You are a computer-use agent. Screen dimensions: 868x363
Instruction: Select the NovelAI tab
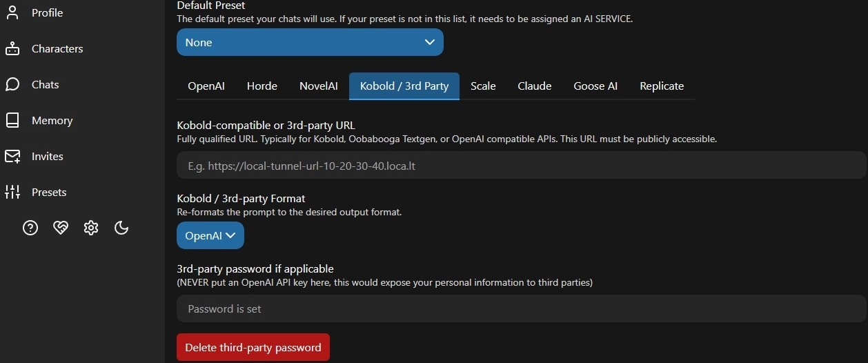point(319,86)
